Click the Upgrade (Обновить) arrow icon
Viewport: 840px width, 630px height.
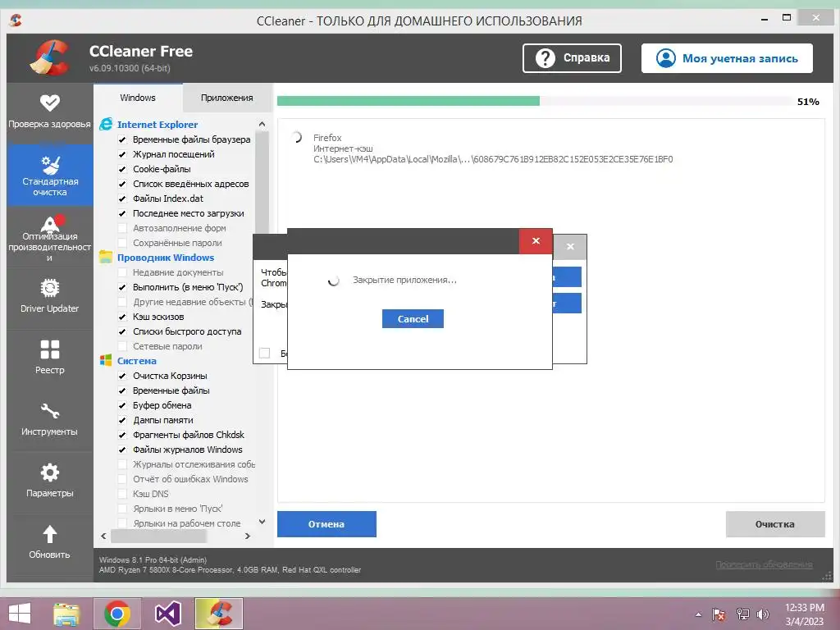pyautogui.click(x=50, y=534)
